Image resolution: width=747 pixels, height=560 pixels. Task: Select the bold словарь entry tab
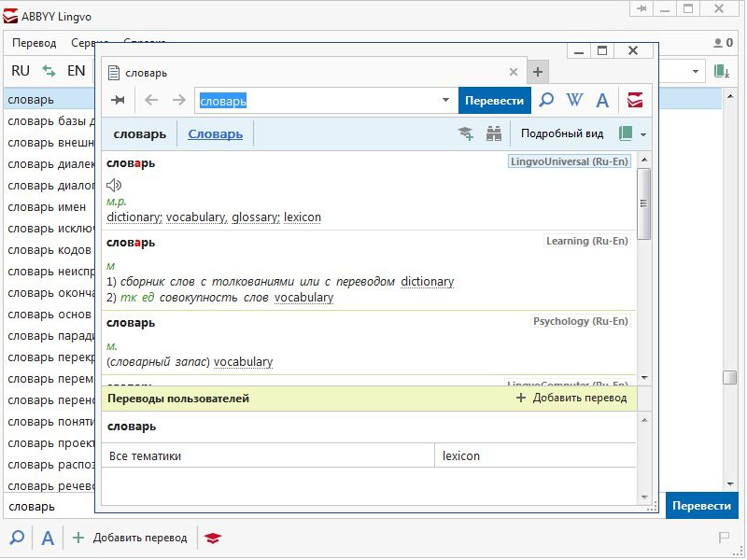(139, 134)
